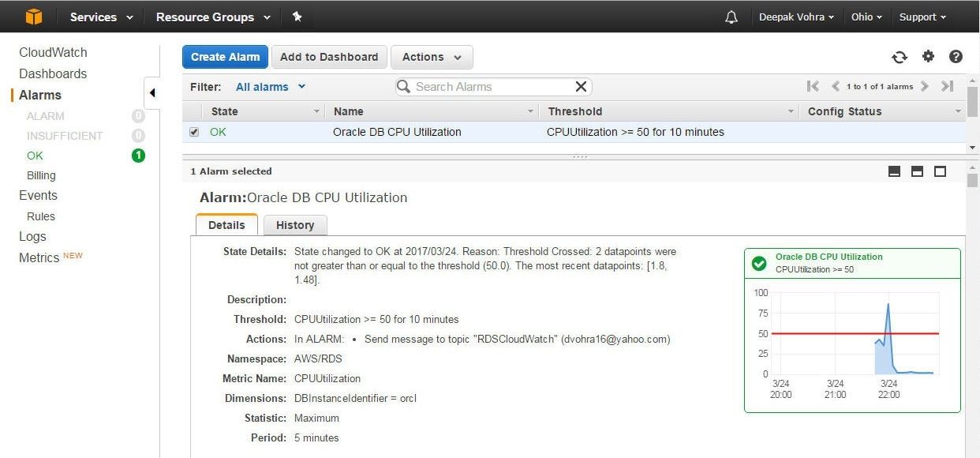Switch to the Details tab

pos(226,225)
